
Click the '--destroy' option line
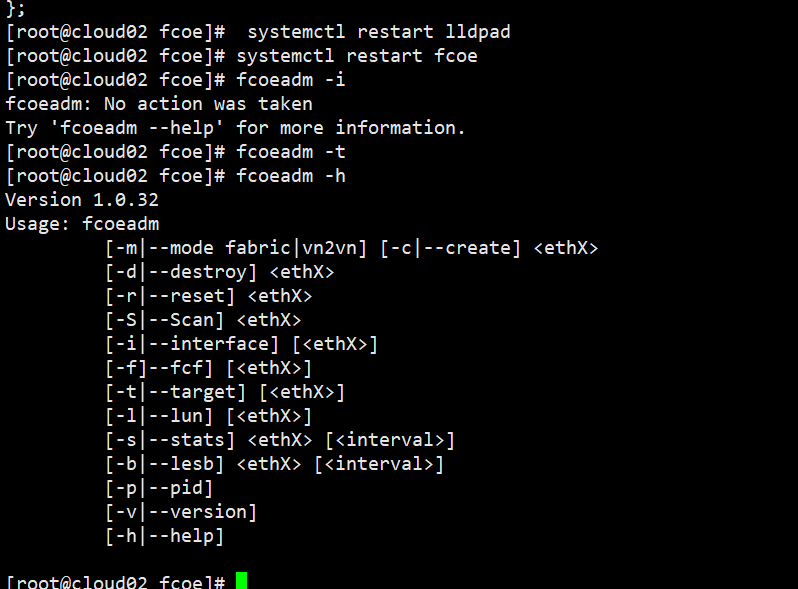pyautogui.click(x=219, y=272)
